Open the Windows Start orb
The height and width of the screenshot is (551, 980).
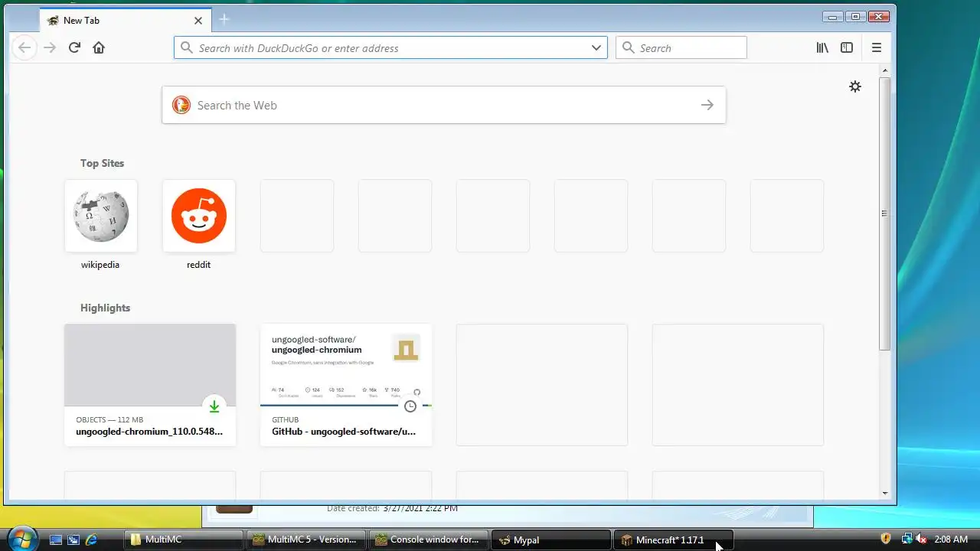21,538
